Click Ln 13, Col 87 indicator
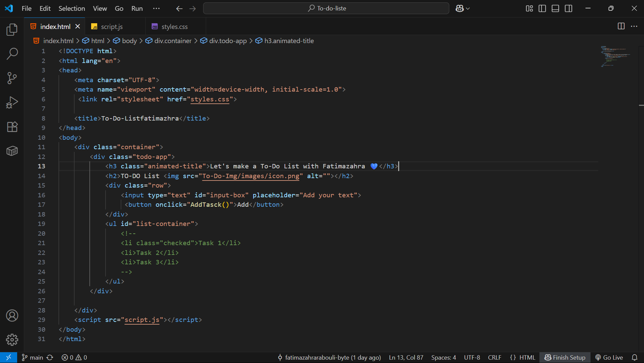The height and width of the screenshot is (363, 644). [x=406, y=357]
